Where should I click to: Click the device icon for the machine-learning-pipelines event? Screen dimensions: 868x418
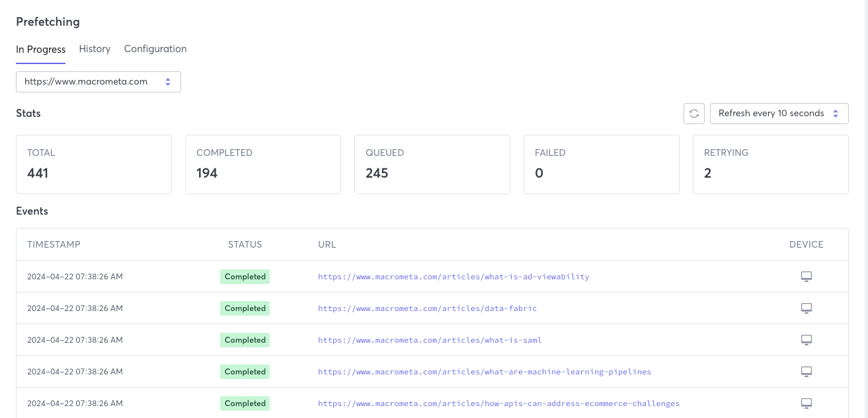coord(807,371)
